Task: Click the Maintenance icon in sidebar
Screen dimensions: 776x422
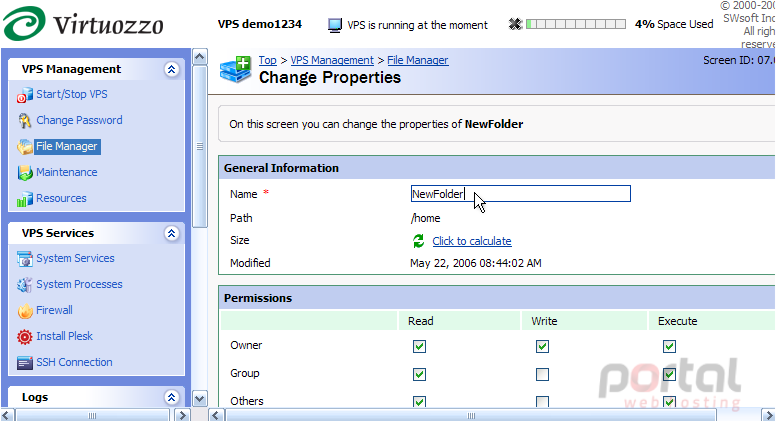Action: pyautogui.click(x=25, y=173)
